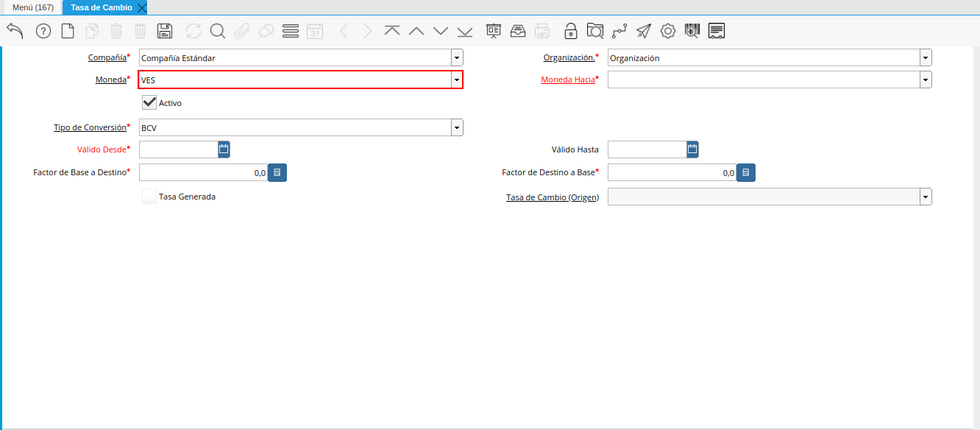The width and height of the screenshot is (980, 430).
Task: Click the Tipo de Conversión label link
Action: (x=90, y=127)
